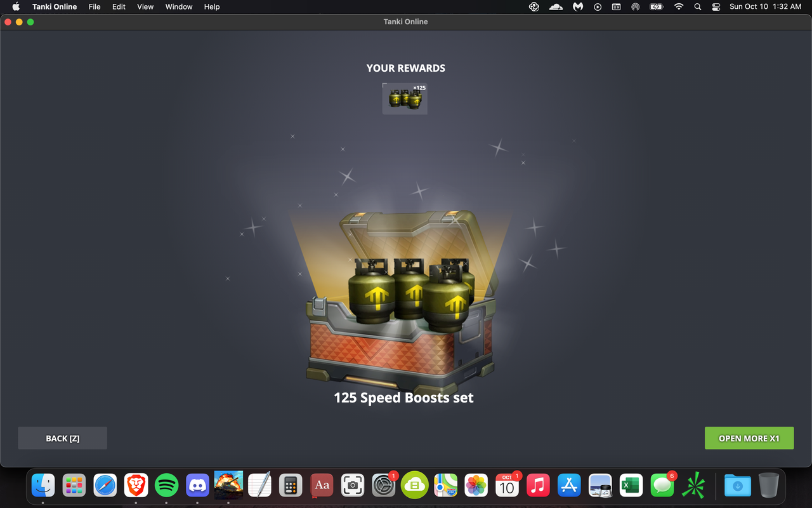Open System Preferences in the Dock

(384, 486)
